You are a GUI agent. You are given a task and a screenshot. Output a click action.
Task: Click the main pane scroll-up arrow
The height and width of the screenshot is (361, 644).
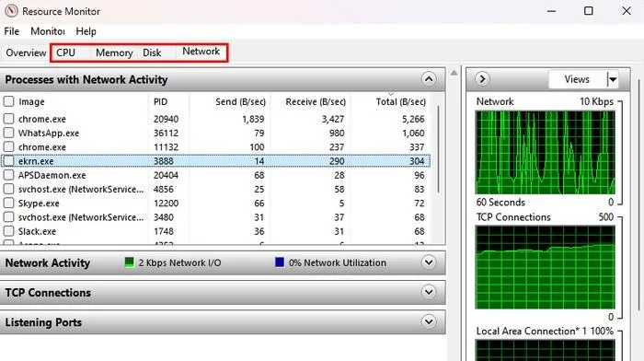coord(454,73)
